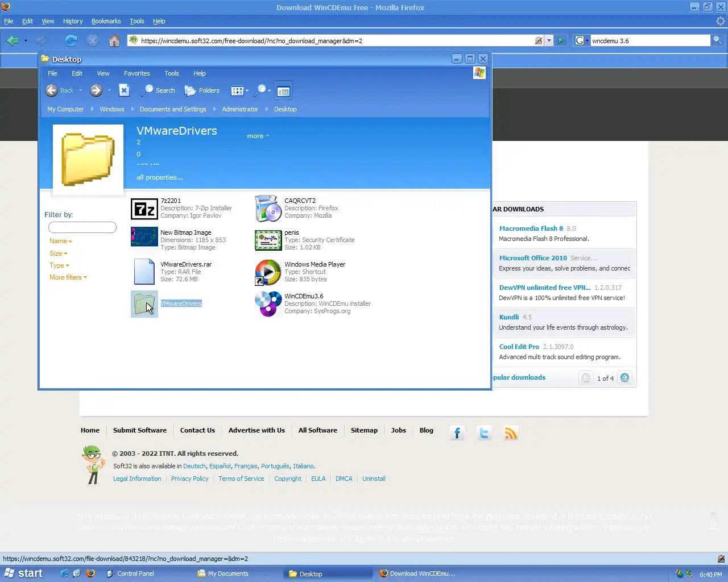Click Administrator breadcrumb
Image resolution: width=728 pixels, height=582 pixels.
click(240, 109)
